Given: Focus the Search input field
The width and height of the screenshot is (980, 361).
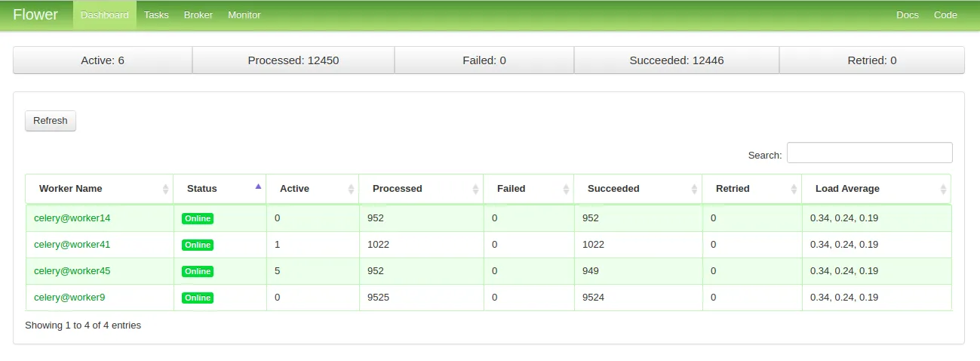Looking at the screenshot, I should coord(870,153).
